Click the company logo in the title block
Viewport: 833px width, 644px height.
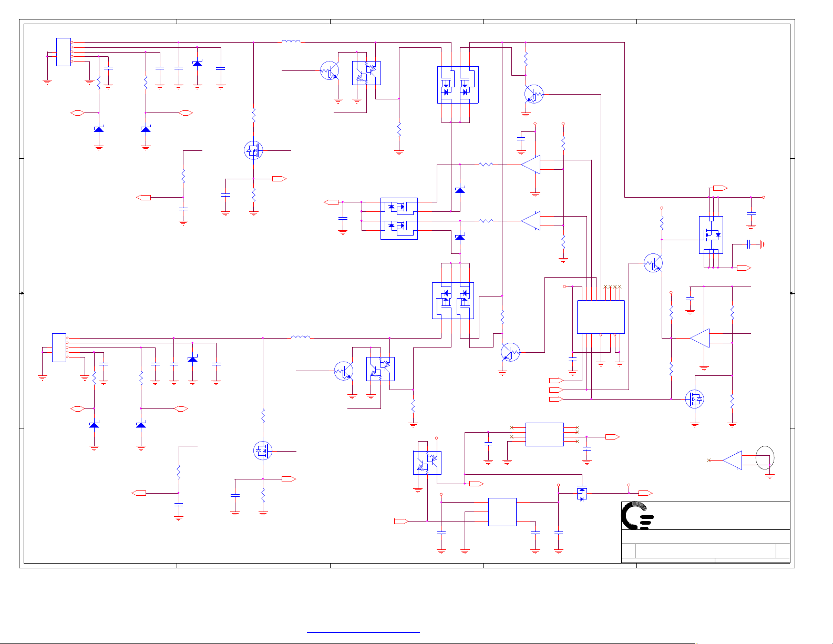637,515
